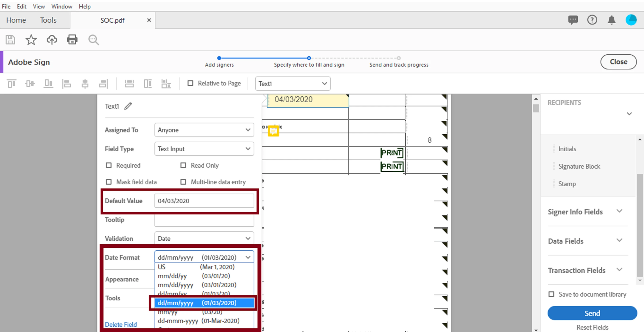Switch to the Tools tab

48,20
